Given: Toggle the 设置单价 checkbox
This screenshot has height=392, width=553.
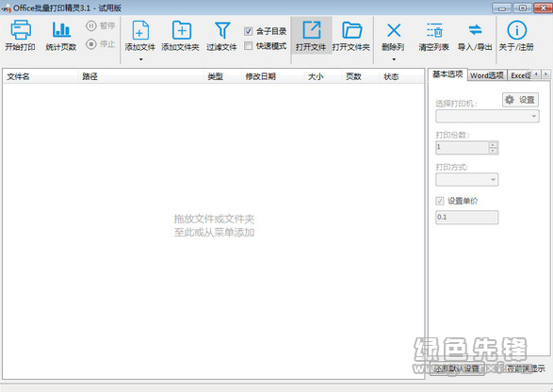Looking at the screenshot, I should point(439,201).
